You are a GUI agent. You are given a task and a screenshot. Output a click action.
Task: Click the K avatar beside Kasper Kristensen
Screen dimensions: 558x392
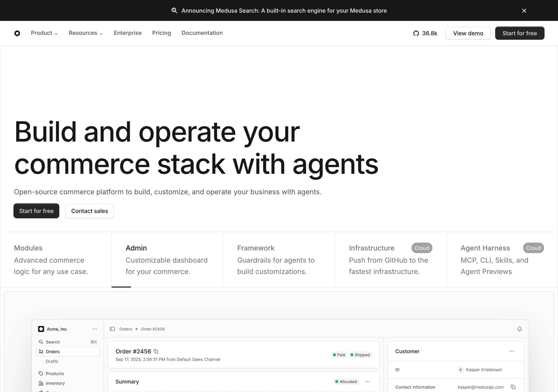(460, 370)
